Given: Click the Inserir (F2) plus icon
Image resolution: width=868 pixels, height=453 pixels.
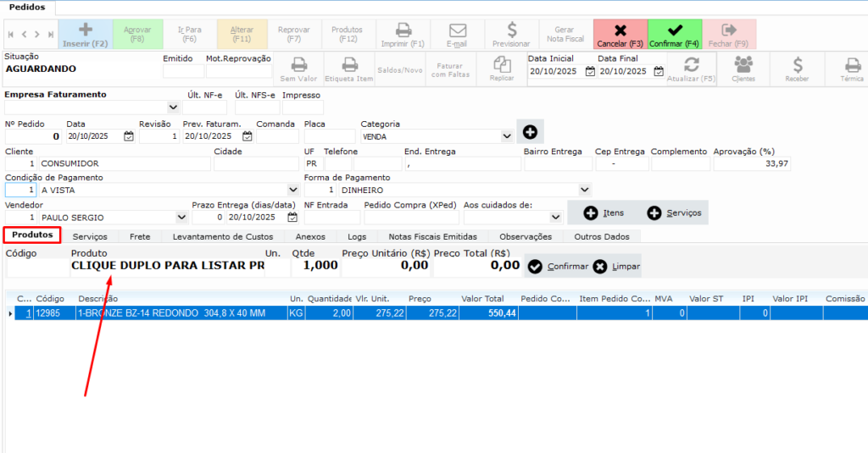Looking at the screenshot, I should pos(86,30).
